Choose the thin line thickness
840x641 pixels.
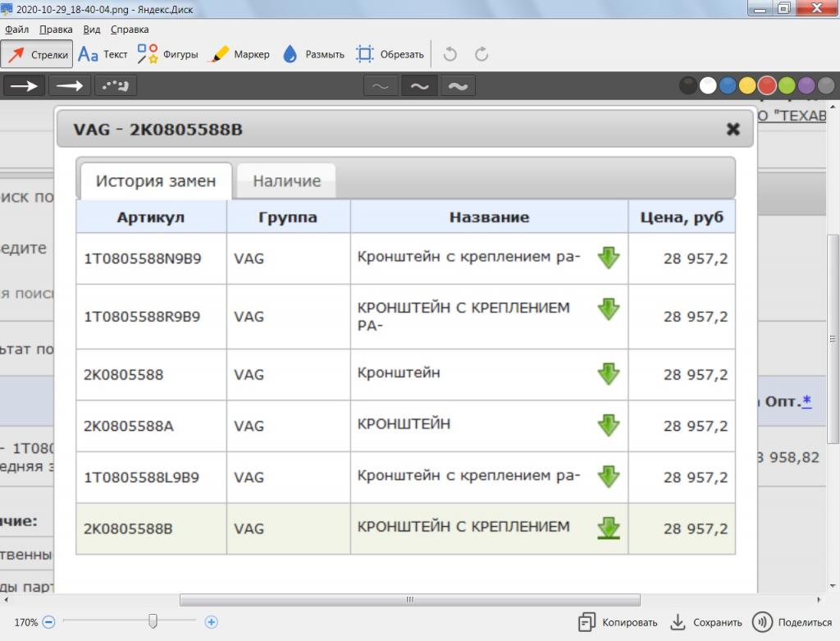pyautogui.click(x=381, y=85)
